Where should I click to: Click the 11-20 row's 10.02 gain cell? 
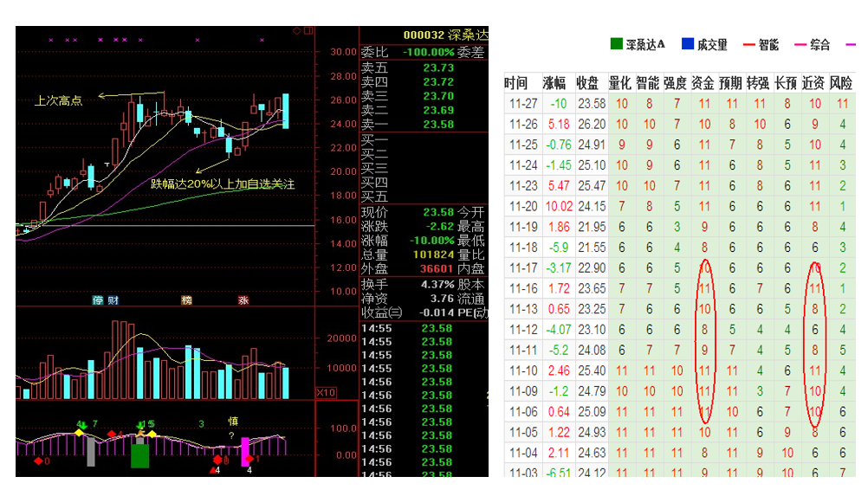click(559, 206)
